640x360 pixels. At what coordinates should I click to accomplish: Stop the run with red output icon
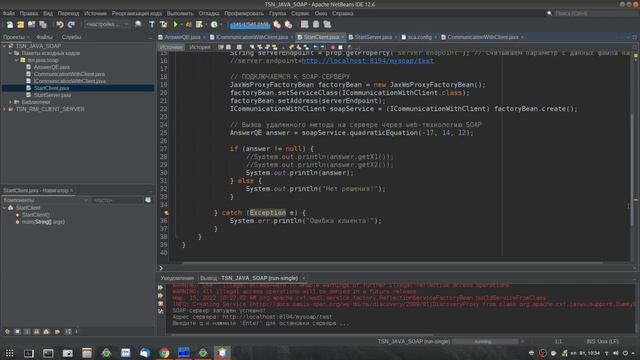point(160,304)
